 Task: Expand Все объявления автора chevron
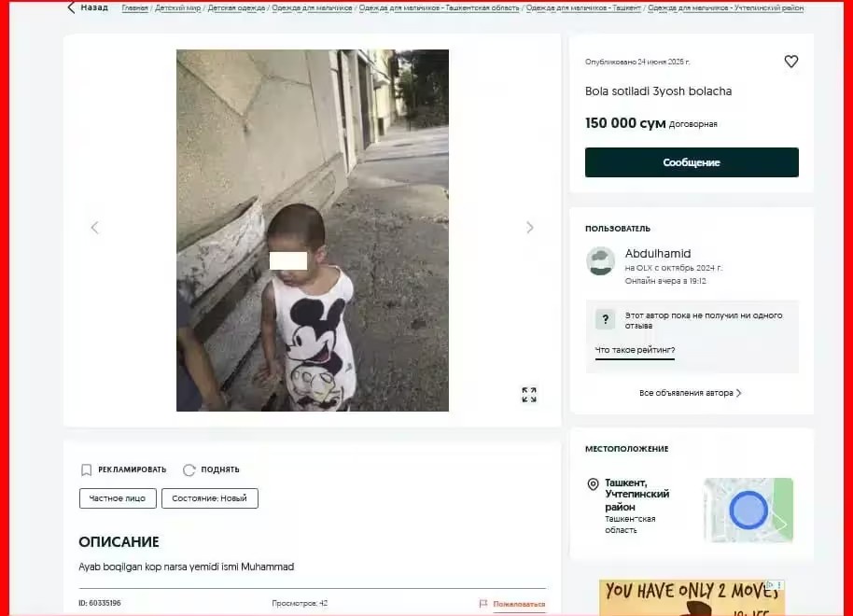click(x=738, y=393)
